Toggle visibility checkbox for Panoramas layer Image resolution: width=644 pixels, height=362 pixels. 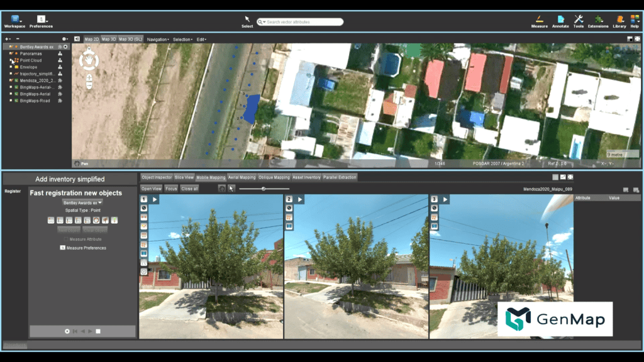pos(11,53)
